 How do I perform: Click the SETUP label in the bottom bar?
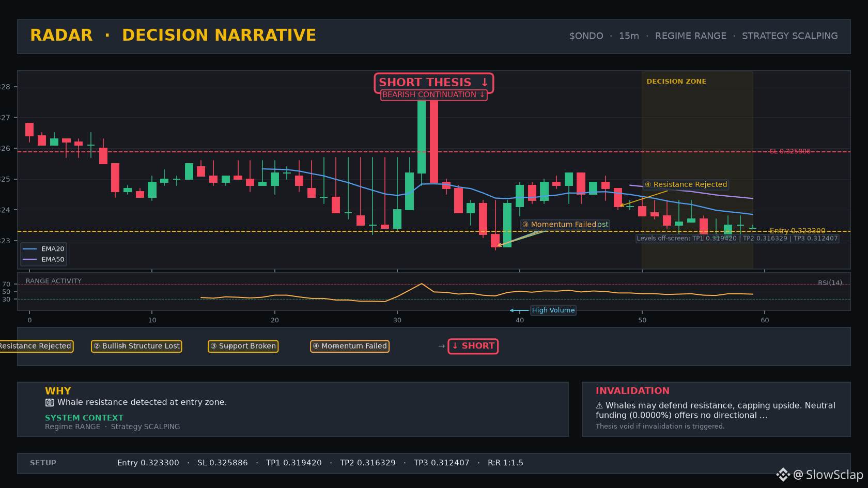point(43,463)
